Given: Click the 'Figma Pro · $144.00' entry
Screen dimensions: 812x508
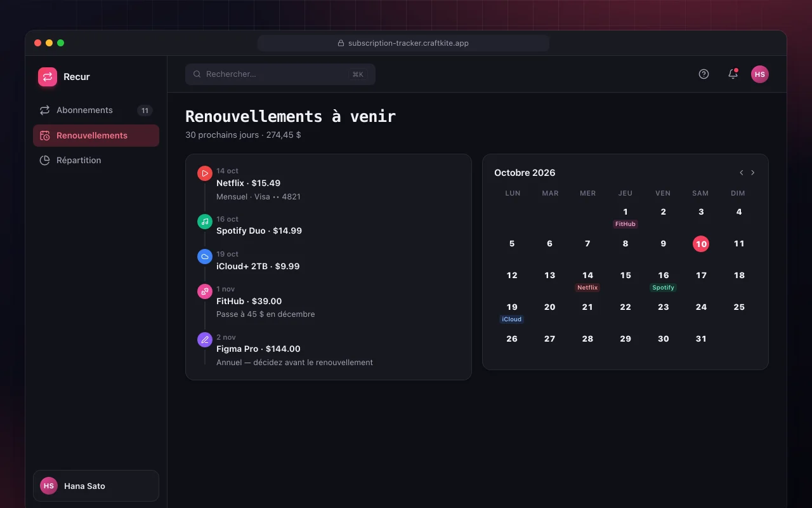Looking at the screenshot, I should [258, 349].
